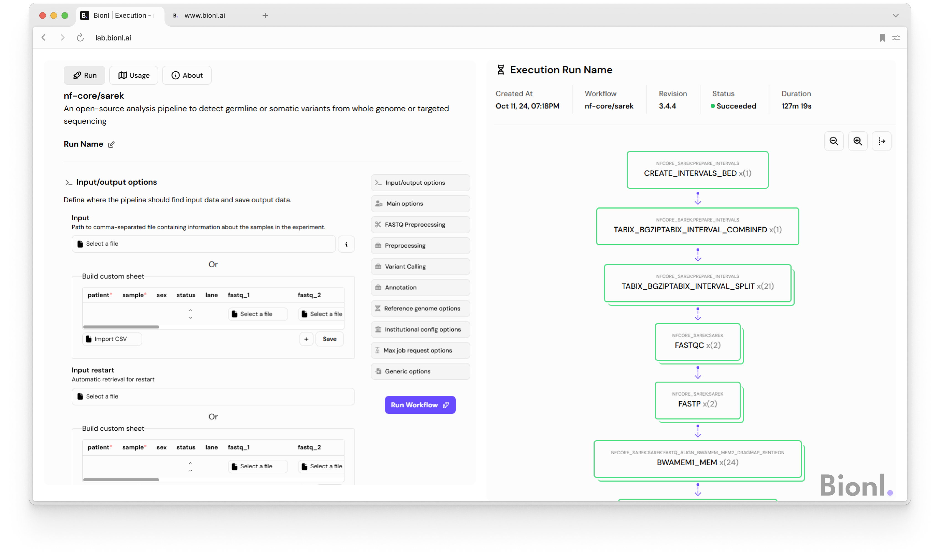The width and height of the screenshot is (940, 560).
Task: Add a row with the plus button
Action: click(x=307, y=339)
